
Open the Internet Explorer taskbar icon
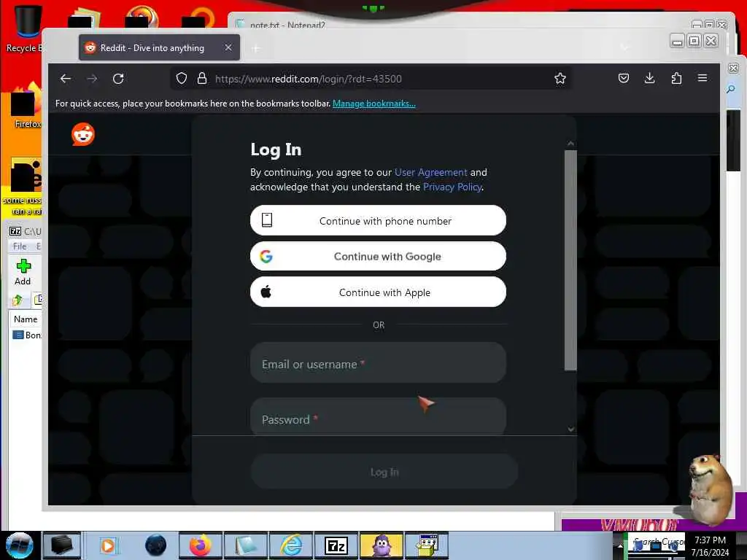click(290, 545)
